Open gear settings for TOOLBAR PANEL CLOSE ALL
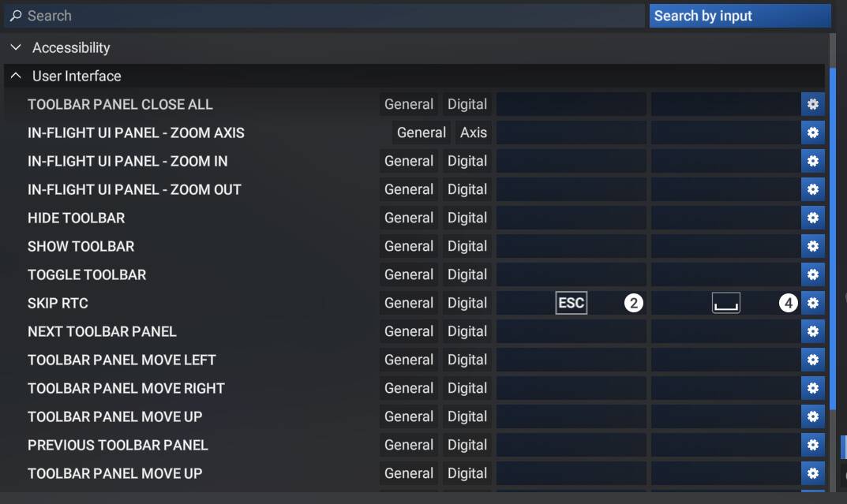Viewport: 847px width, 504px height. [x=812, y=104]
